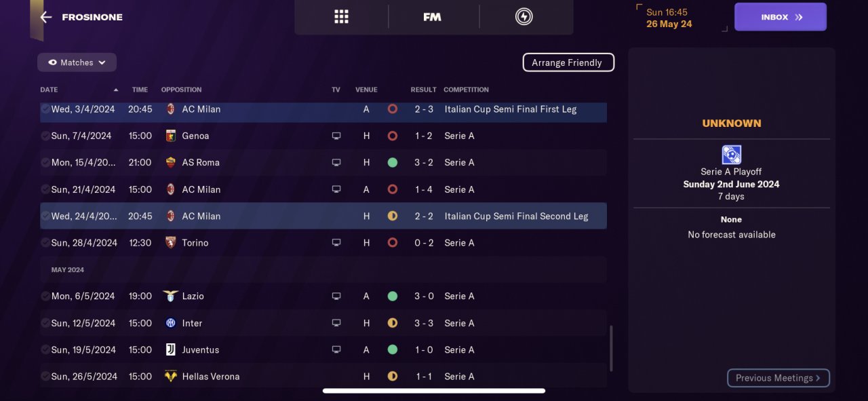Open the grid menu icon
868x401 pixels.
(341, 17)
